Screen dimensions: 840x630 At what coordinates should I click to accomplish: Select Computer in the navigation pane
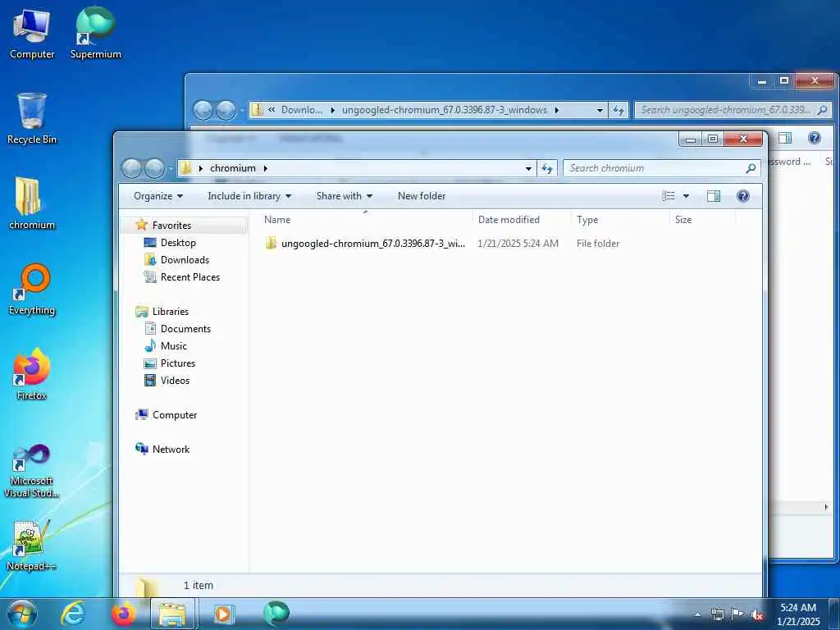[x=174, y=414]
